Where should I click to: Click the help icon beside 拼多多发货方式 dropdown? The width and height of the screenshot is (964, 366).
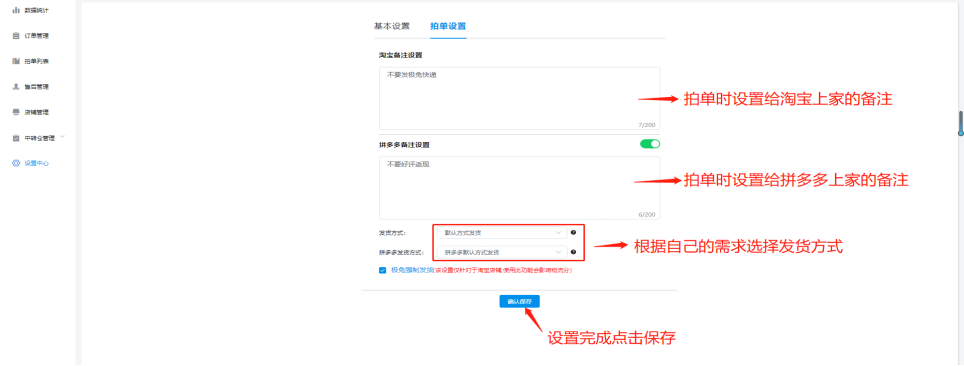tap(573, 252)
